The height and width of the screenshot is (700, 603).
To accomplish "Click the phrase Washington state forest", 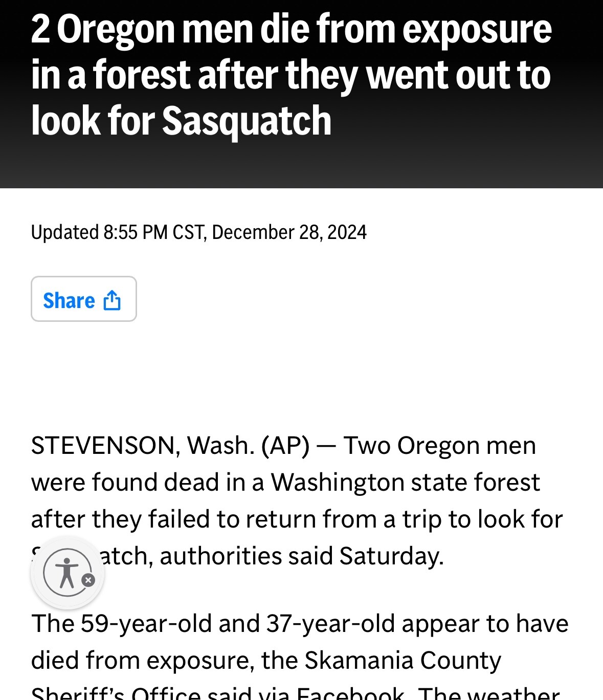I will [x=405, y=483].
